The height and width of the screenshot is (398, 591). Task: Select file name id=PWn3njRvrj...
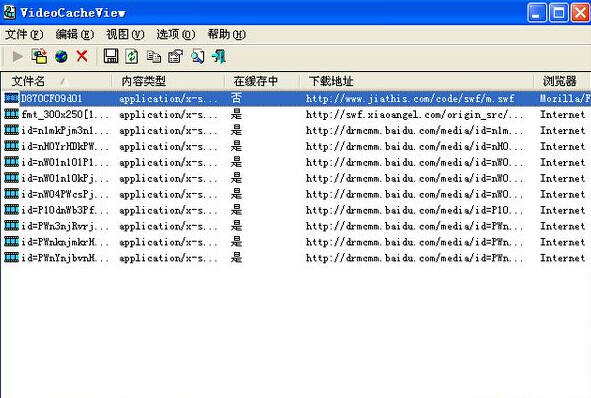pyautogui.click(x=65, y=226)
